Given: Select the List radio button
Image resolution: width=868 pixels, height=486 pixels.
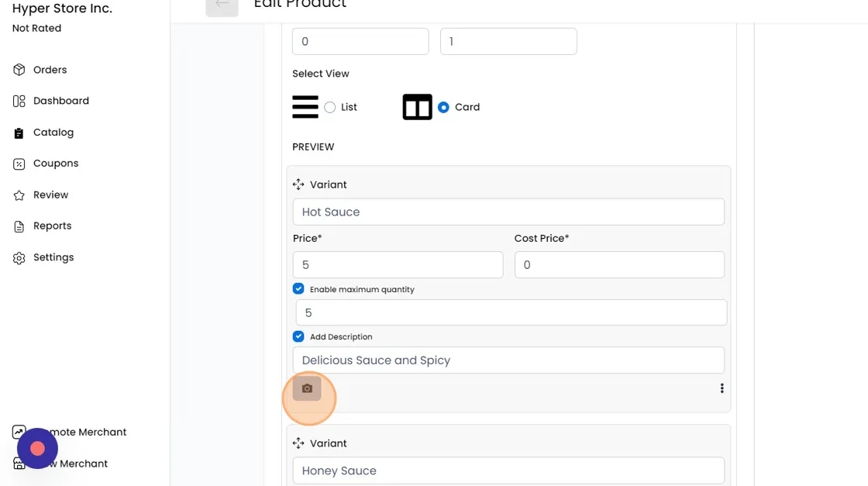Looking at the screenshot, I should (x=330, y=107).
